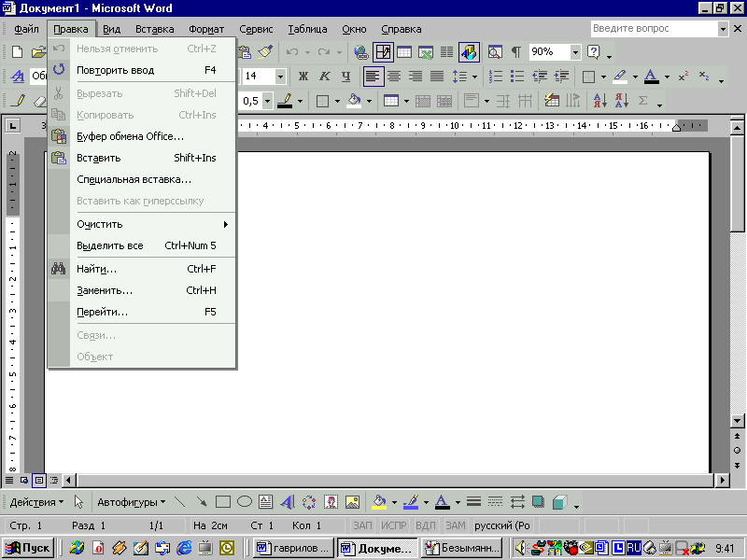
Task: Toggle the Tables and Borders toolbar icon
Action: pyautogui.click(x=384, y=52)
